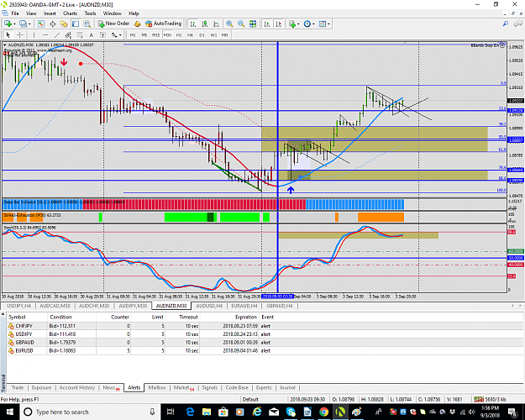The width and height of the screenshot is (525, 420).
Task: Open the Account History terminal tab
Action: click(77, 387)
